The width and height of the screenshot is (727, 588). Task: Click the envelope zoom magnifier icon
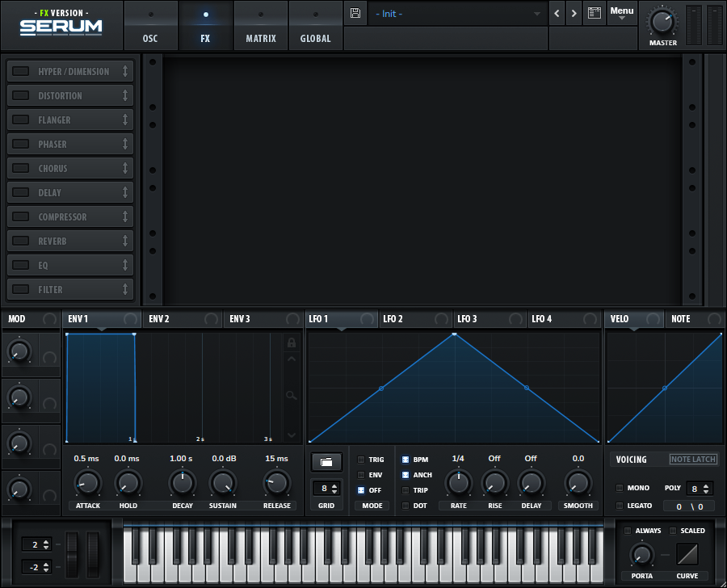[x=292, y=396]
